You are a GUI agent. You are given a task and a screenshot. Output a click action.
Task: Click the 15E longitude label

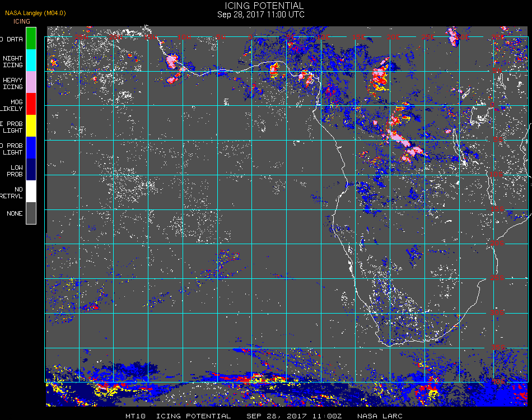point(358,36)
